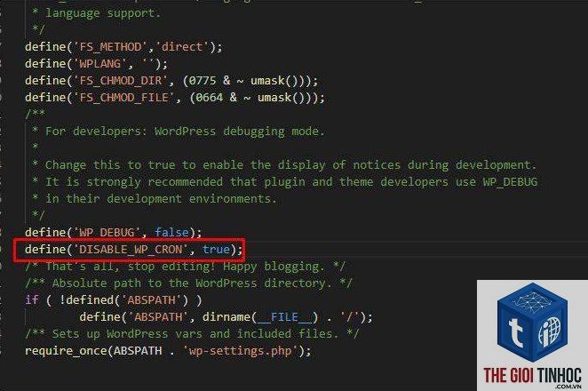Click the if !defined('ABSPATH') line
The width and height of the screenshot is (588, 391).
click(114, 300)
